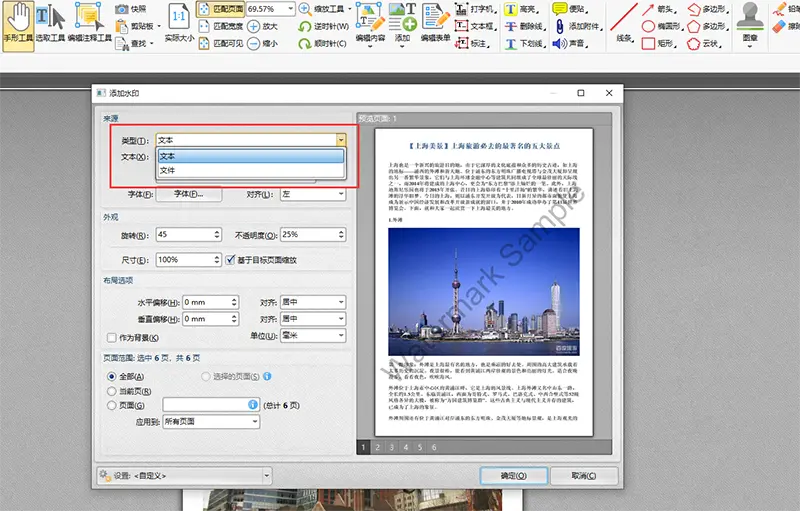Viewport: 800px width, 511px height.
Task: Select the Line (线条) drawing tool
Action: [x=623, y=23]
